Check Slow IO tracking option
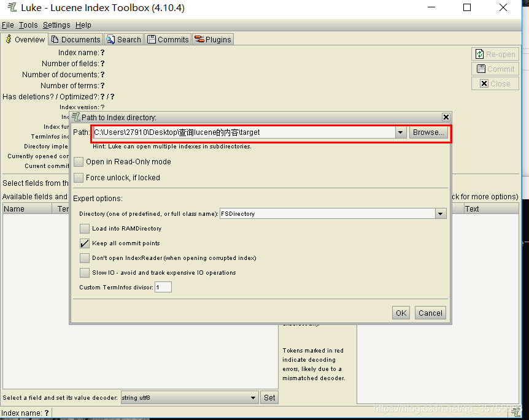Viewport: 529px width, 420px height. tap(84, 273)
